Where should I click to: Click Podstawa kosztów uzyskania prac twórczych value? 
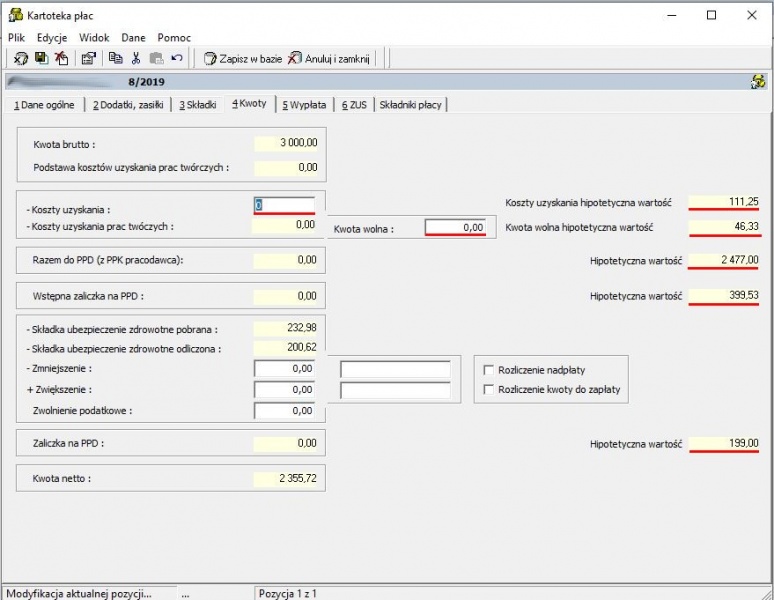(286, 167)
